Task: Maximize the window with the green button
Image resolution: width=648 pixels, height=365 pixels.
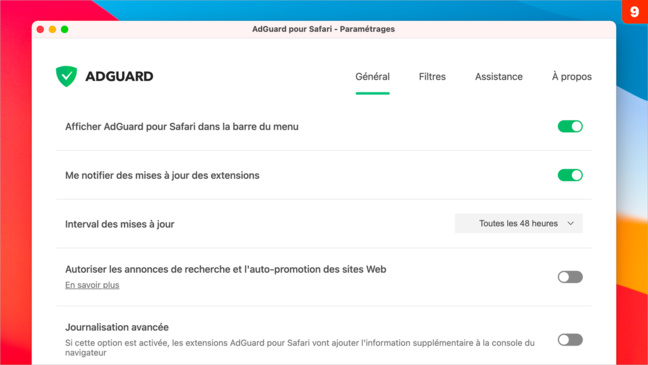Action: pos(64,29)
